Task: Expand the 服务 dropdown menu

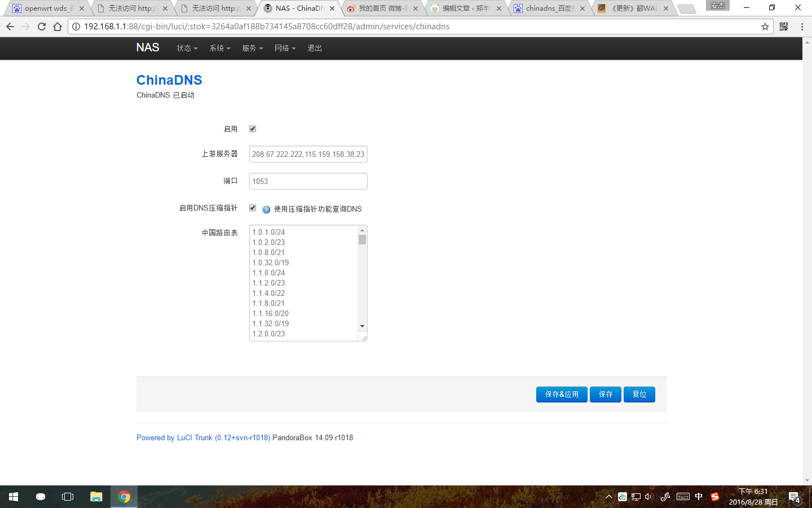Action: point(253,49)
